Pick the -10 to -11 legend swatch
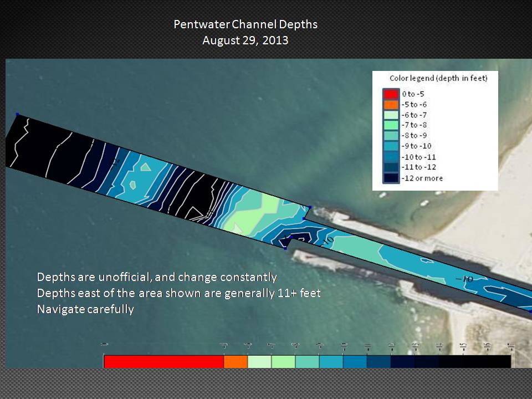This screenshot has height=399, width=532. tap(391, 157)
